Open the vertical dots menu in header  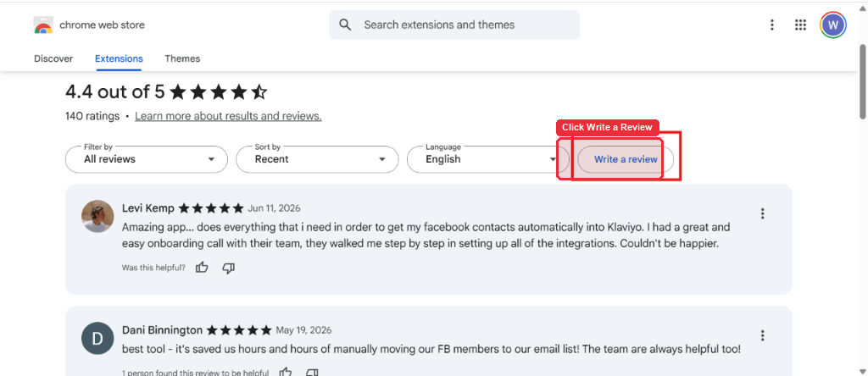click(x=772, y=25)
